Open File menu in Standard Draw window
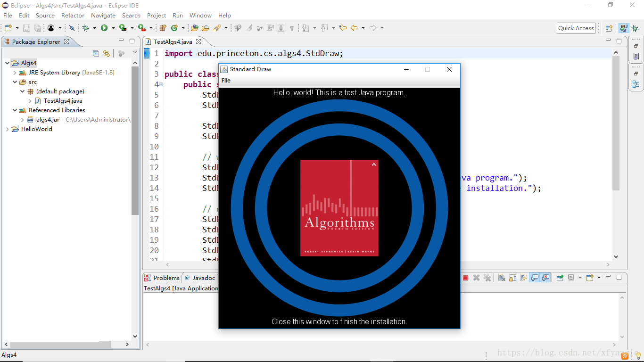The height and width of the screenshot is (362, 644). click(x=226, y=81)
